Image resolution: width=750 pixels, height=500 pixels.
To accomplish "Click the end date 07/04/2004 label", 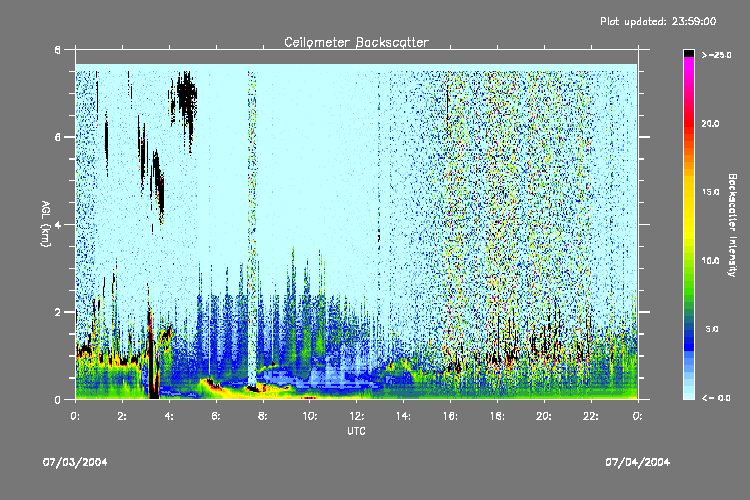I will point(638,462).
